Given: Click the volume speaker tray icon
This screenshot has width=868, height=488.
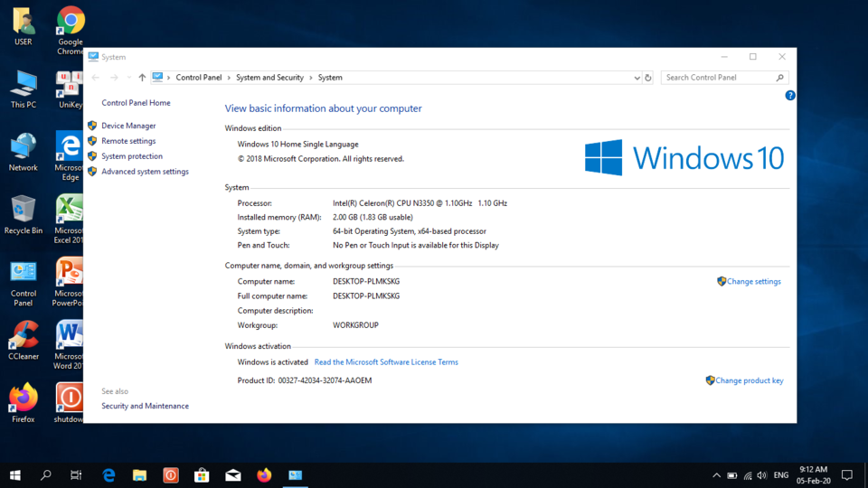Looking at the screenshot, I should click(762, 475).
